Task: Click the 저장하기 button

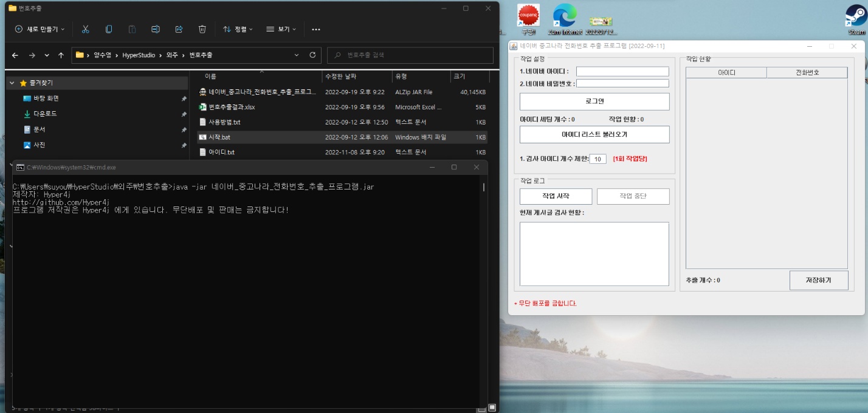Action: point(819,281)
